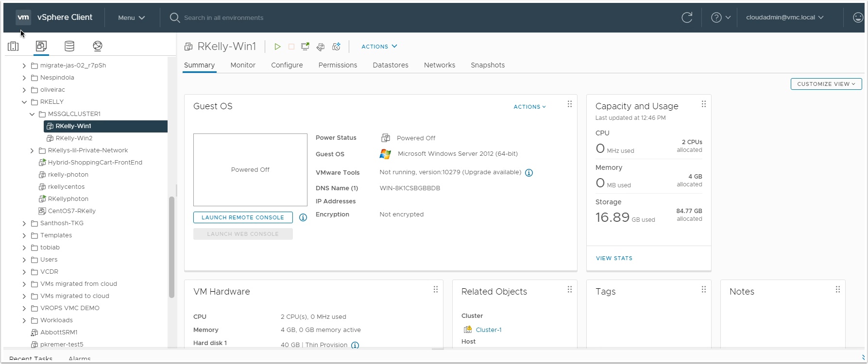Click Notes card drag handle

click(x=838, y=290)
